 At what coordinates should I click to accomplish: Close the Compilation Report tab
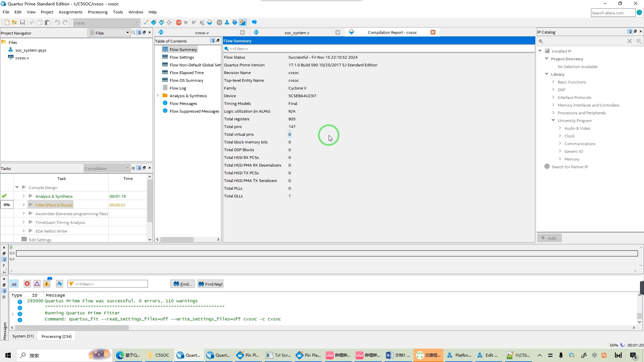click(433, 32)
